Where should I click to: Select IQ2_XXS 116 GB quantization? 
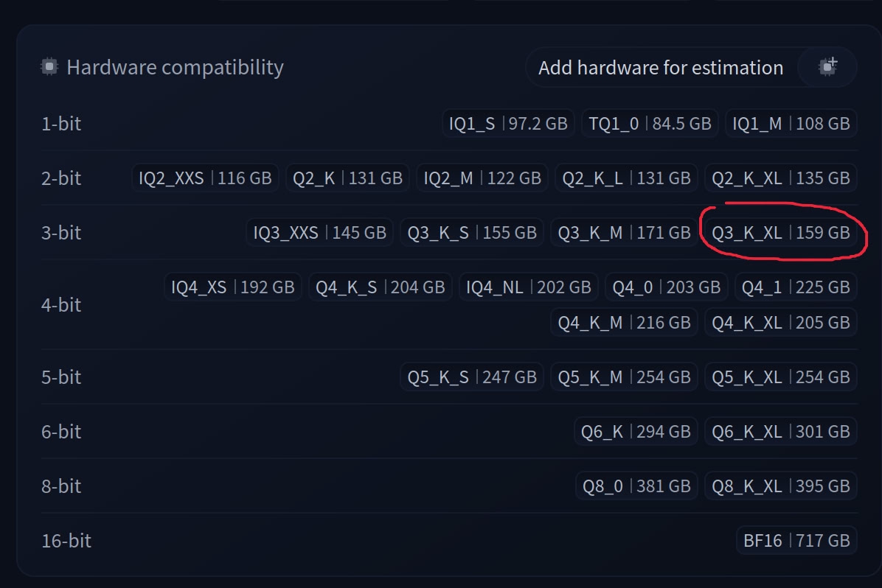[x=205, y=178]
